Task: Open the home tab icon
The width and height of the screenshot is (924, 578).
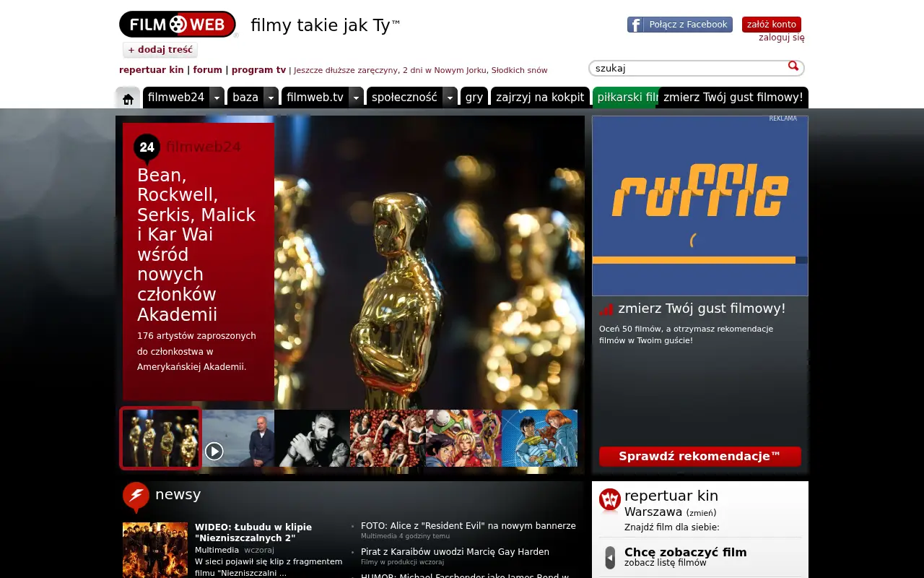Action: (128, 98)
